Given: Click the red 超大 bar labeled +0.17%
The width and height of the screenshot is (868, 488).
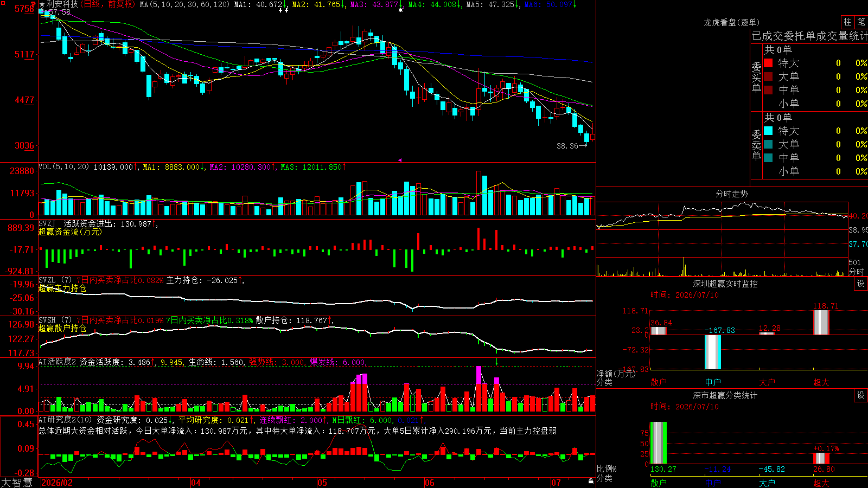Looking at the screenshot, I should pyautogui.click(x=821, y=458).
